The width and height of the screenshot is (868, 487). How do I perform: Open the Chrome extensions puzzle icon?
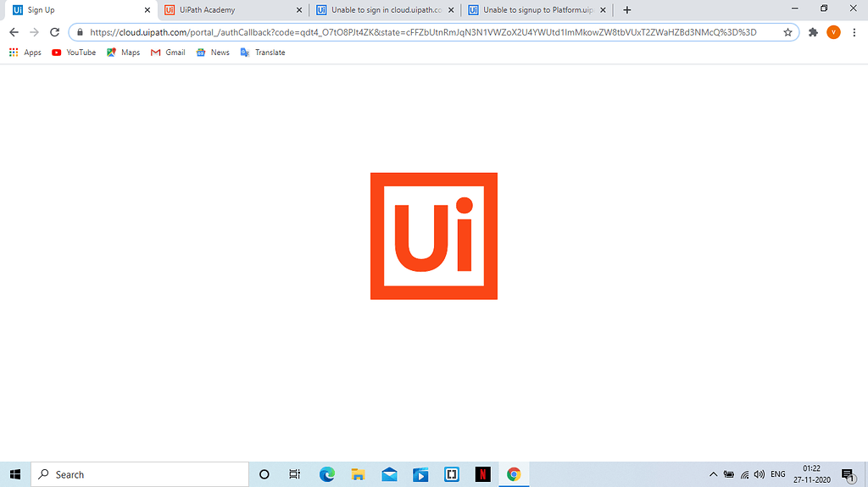(813, 32)
